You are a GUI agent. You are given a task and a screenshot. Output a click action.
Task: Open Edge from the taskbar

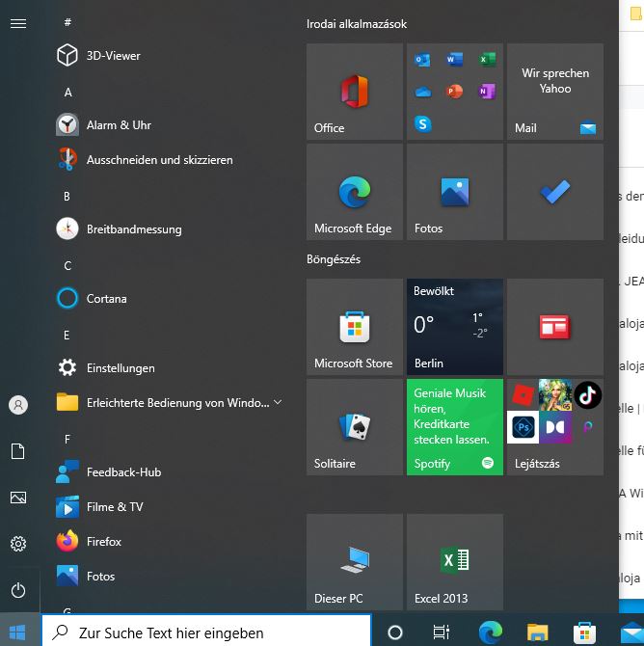(x=491, y=632)
